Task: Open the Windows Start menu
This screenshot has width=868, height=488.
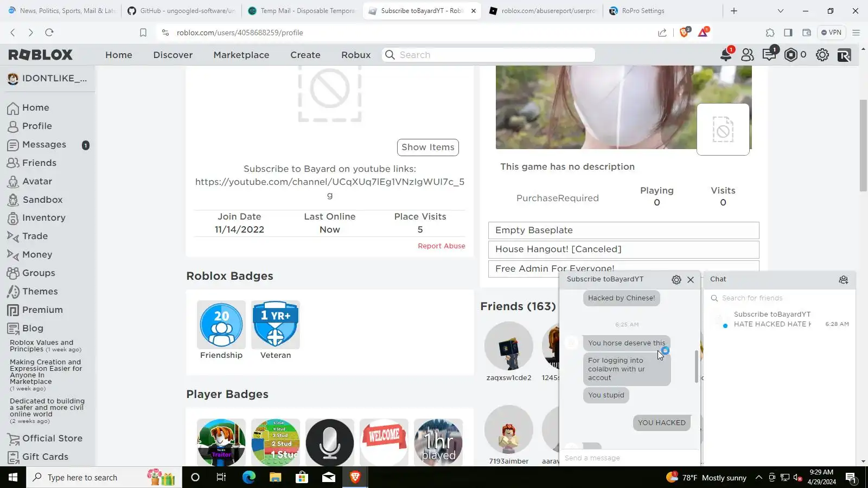Action: click(13, 477)
